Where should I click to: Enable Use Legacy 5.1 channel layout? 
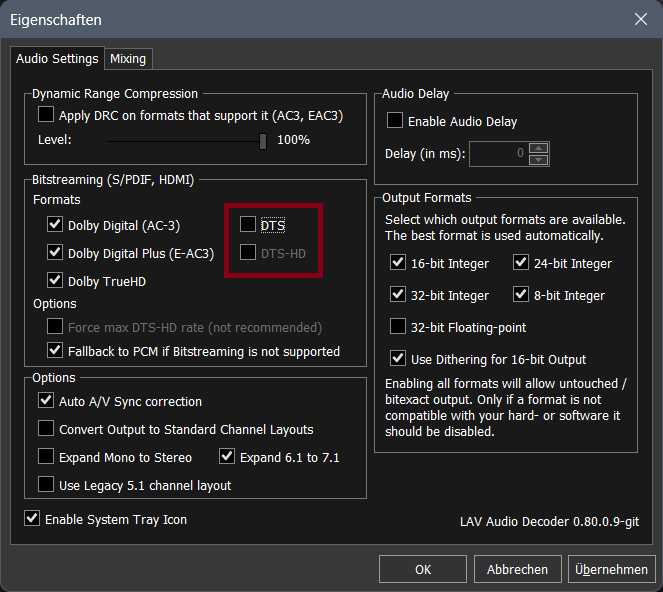coord(46,485)
